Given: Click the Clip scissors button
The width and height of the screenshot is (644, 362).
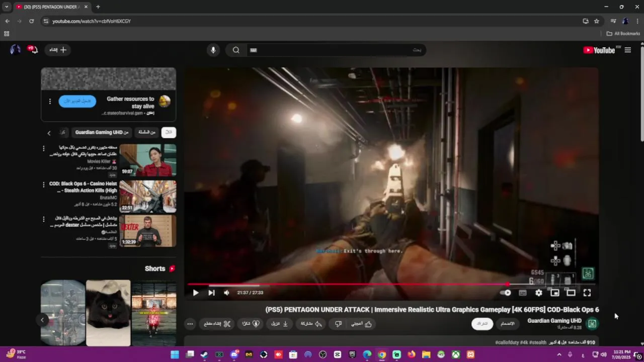Looking at the screenshot, I should coord(217,324).
